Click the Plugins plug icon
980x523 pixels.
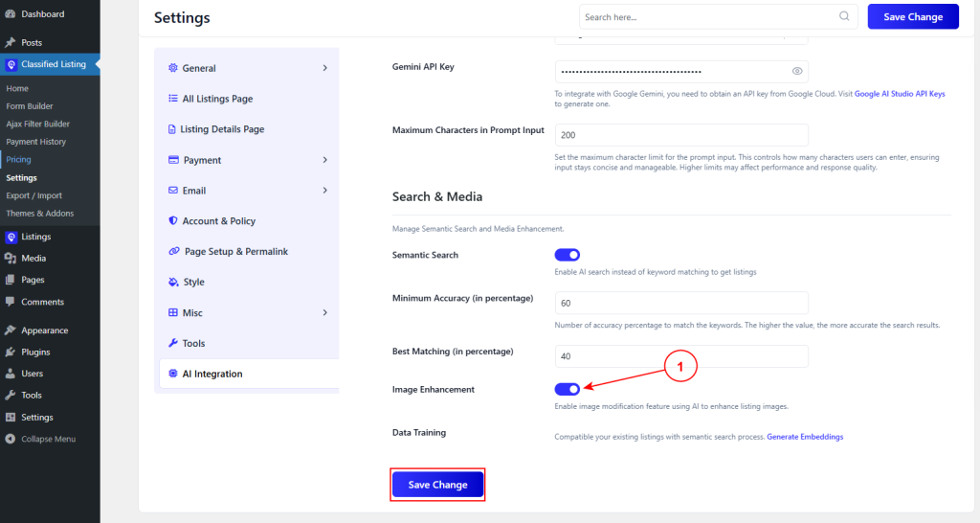[x=10, y=352]
